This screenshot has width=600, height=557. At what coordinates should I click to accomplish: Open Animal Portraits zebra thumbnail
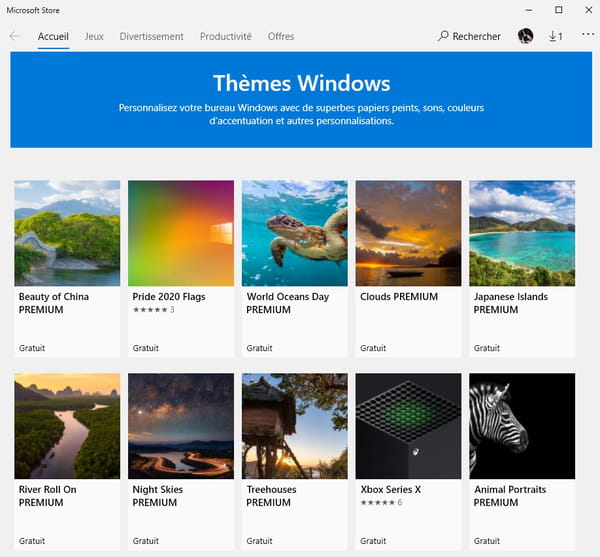point(522,426)
